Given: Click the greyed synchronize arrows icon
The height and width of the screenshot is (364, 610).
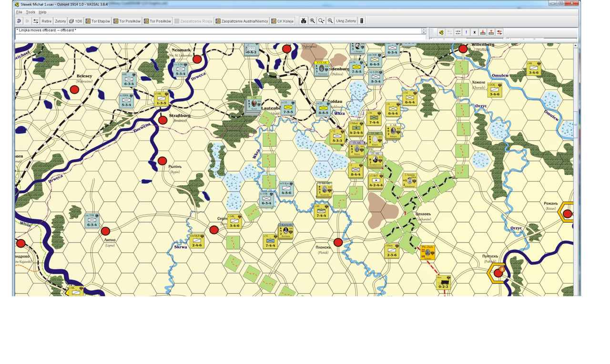Looking at the screenshot, I should tap(449, 32).
